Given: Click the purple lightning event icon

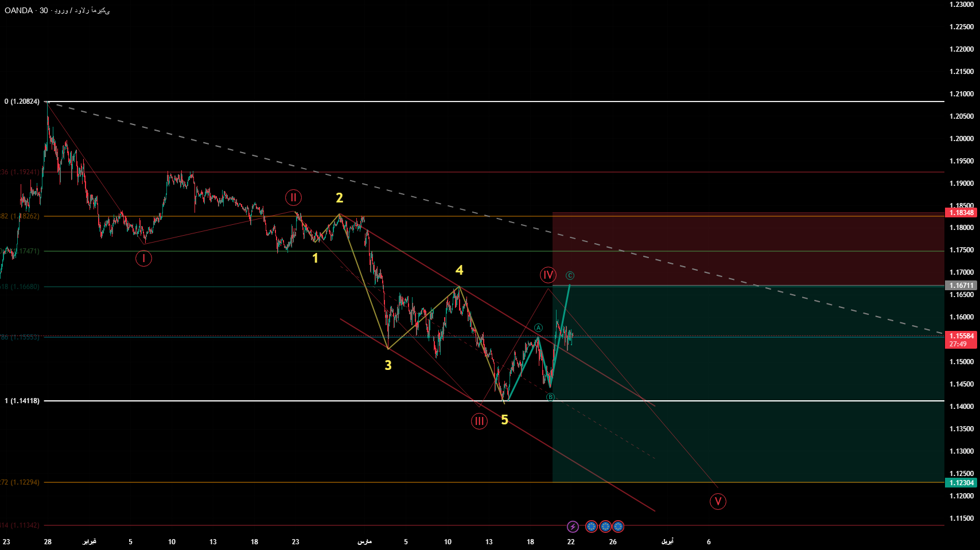Looking at the screenshot, I should coord(573,526).
